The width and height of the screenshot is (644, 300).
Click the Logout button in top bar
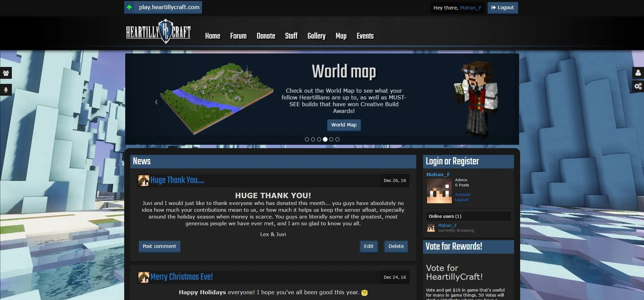point(503,7)
